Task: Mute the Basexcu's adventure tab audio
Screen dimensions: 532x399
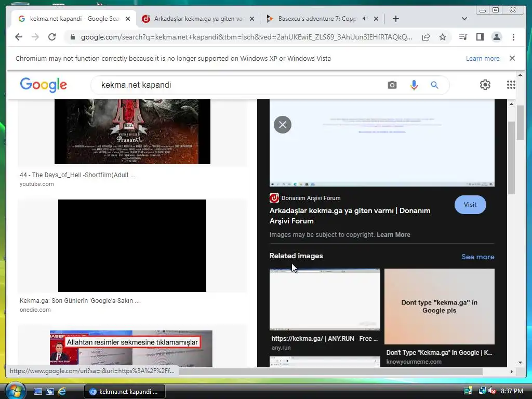Action: pos(365,19)
